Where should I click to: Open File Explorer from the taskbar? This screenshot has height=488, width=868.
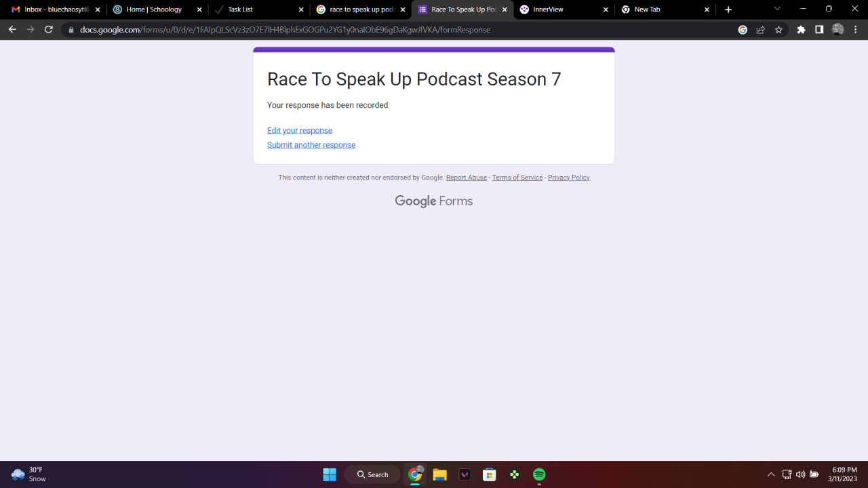coord(439,474)
